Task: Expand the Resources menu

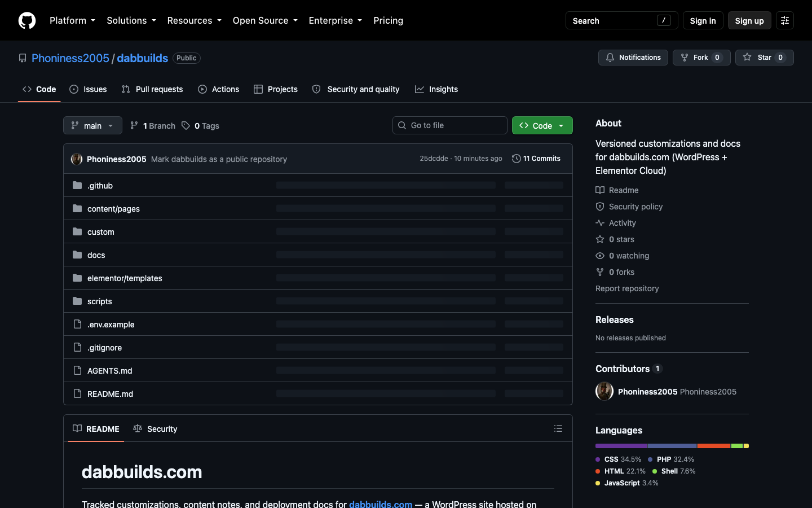Action: tap(194, 20)
